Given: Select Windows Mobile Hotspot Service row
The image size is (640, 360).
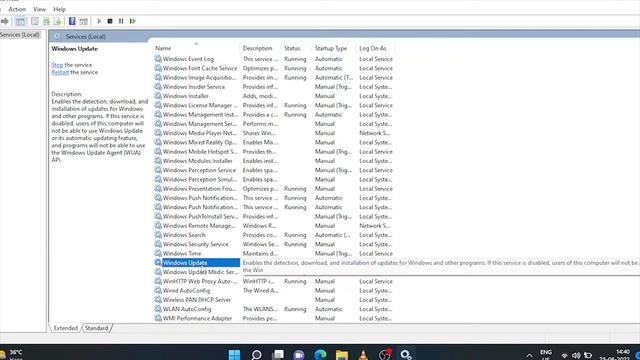Looking at the screenshot, I should 273,152.
